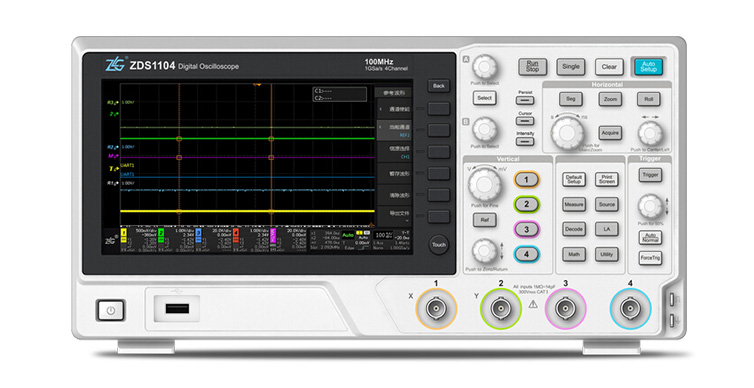Click the power button on the front panel

[x=111, y=311]
